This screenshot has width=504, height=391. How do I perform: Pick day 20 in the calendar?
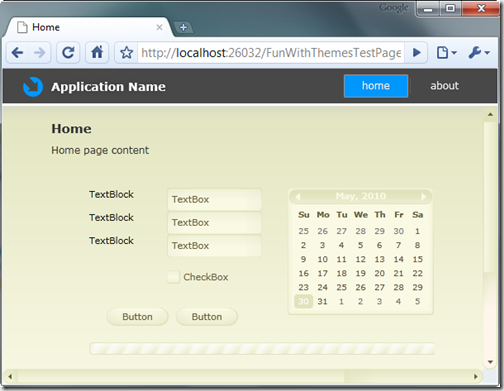(379, 273)
